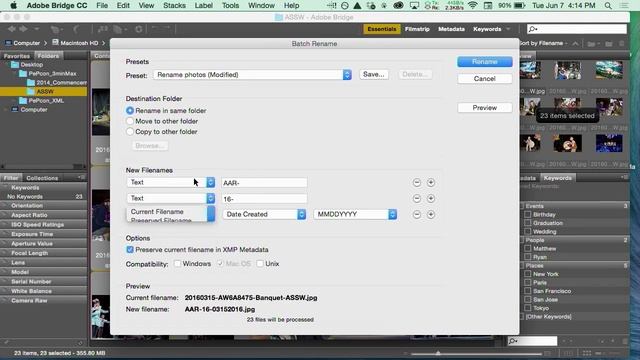Click Save... preset button
This screenshot has width=640, height=360.
[373, 74]
